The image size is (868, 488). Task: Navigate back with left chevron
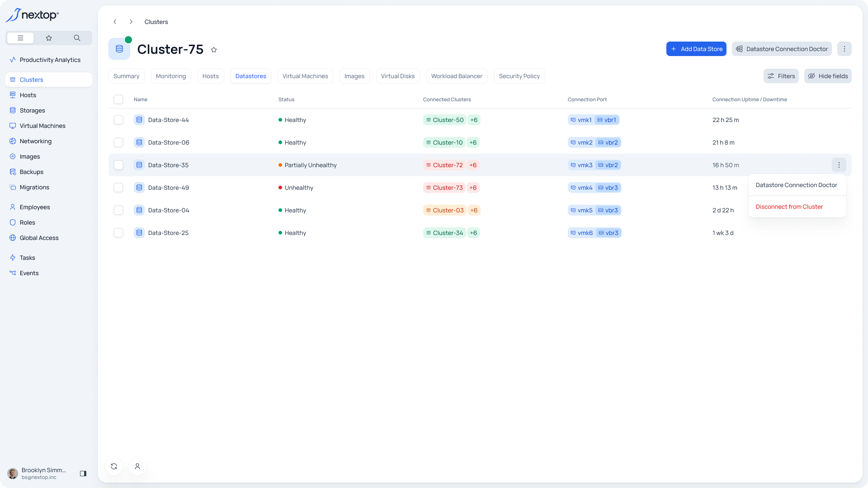pyautogui.click(x=115, y=22)
